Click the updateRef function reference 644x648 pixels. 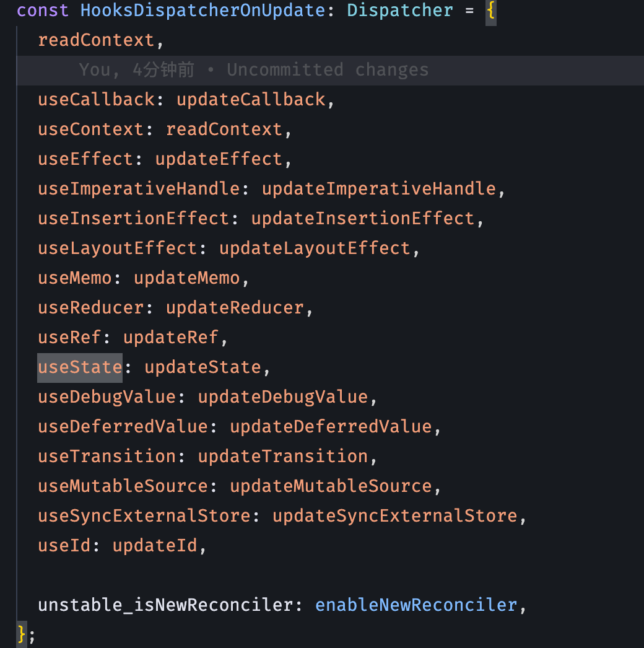tap(171, 338)
